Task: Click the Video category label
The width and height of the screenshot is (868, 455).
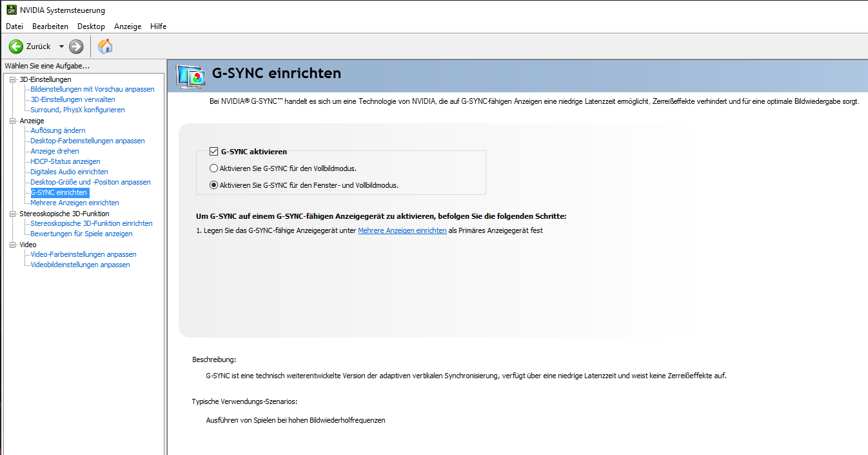Action: click(x=28, y=245)
